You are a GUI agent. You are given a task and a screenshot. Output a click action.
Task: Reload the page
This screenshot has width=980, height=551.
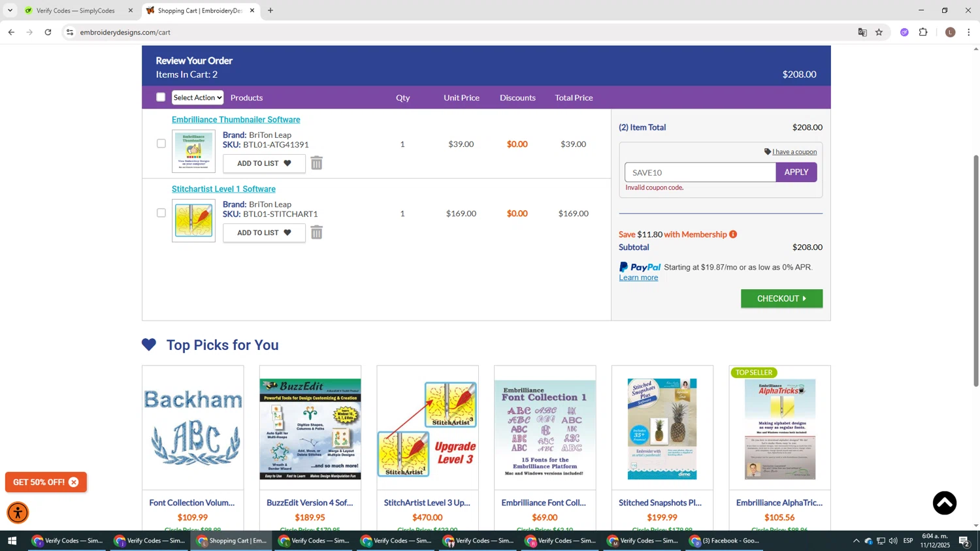[x=48, y=32]
